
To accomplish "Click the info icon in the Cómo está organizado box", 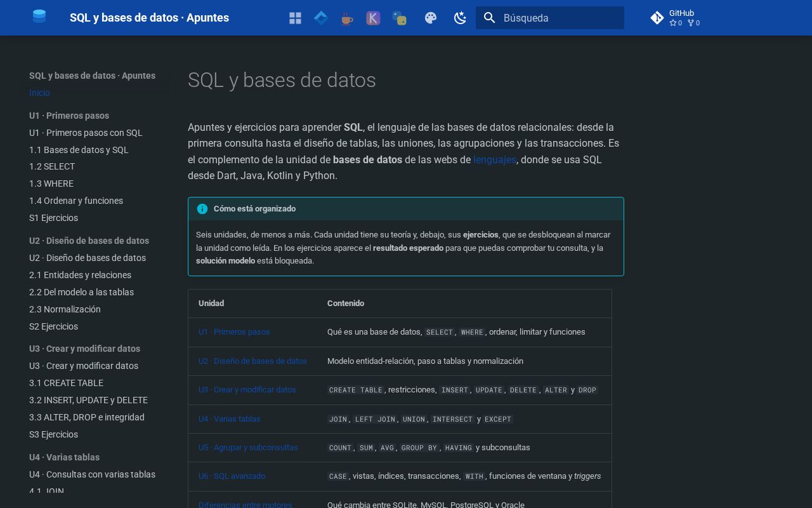I will tap(202, 209).
